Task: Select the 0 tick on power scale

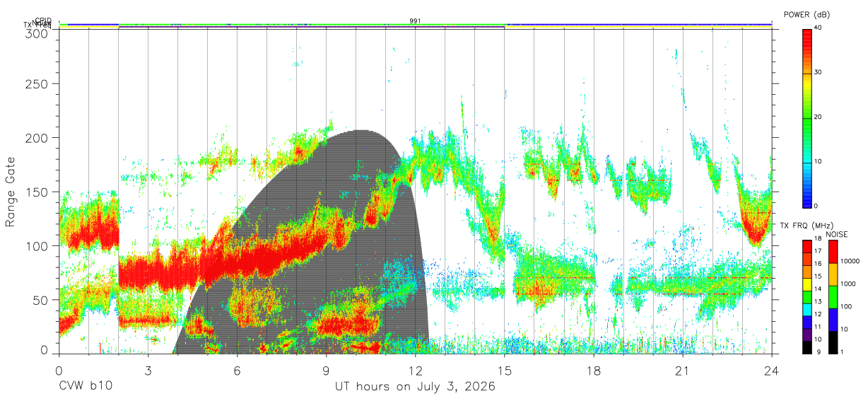Action: 816,206
